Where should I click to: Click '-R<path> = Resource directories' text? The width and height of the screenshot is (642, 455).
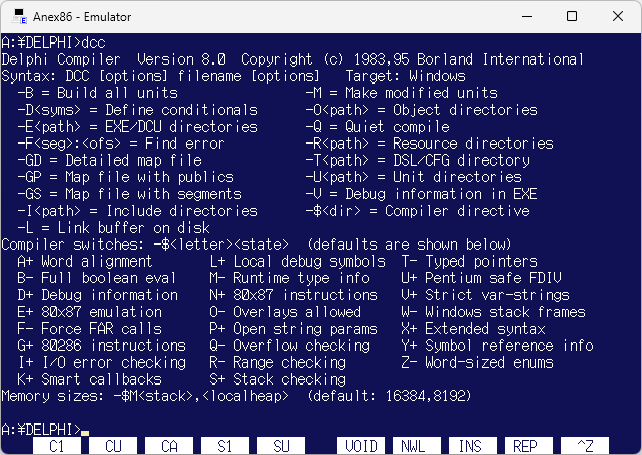430,143
